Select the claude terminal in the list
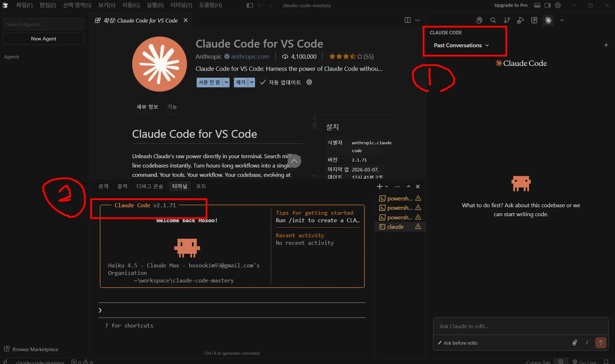 pos(400,227)
